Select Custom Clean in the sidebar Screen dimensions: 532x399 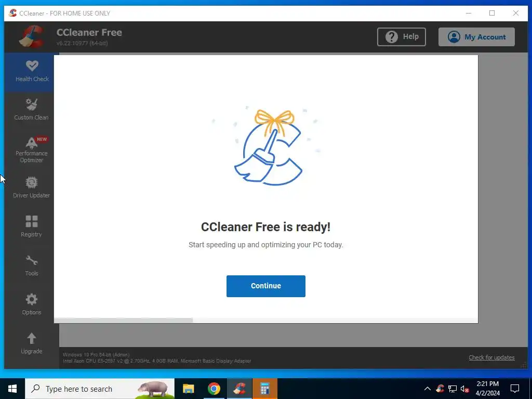pyautogui.click(x=31, y=110)
